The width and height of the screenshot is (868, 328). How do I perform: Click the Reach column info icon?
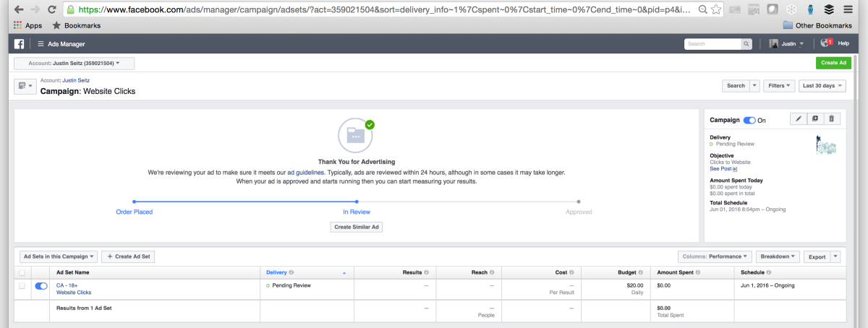491,272
